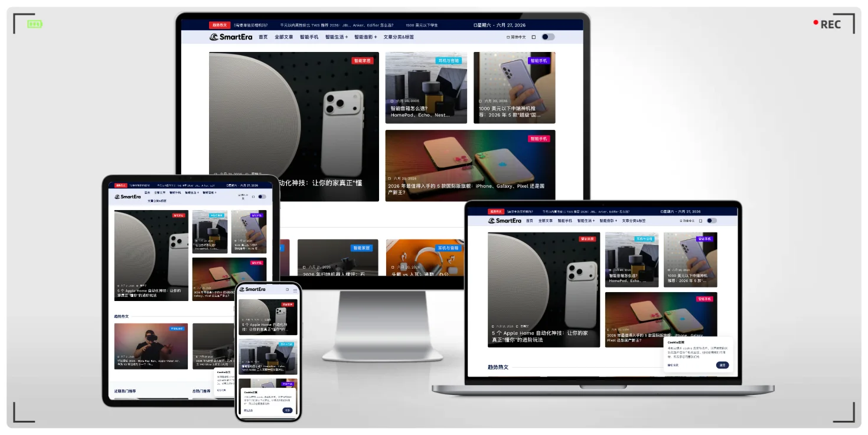The width and height of the screenshot is (868, 435).
Task: Click the SmartEra logo on the tablet
Action: click(x=128, y=197)
